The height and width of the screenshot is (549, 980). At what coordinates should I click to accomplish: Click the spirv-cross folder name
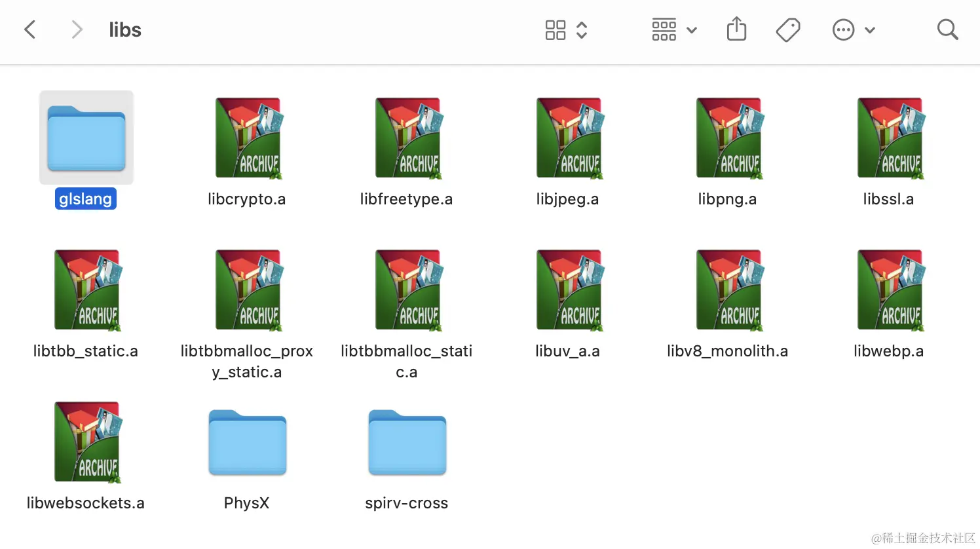[x=406, y=503]
